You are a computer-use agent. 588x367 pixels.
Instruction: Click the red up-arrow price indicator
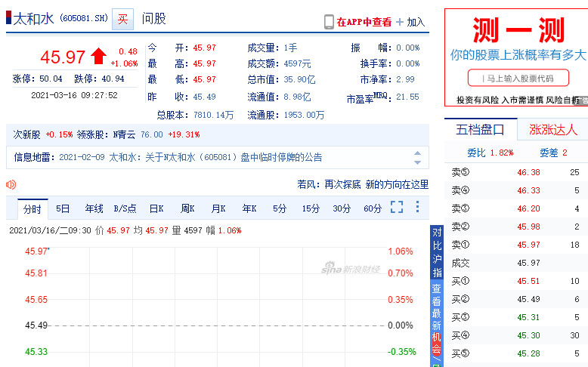[x=98, y=56]
